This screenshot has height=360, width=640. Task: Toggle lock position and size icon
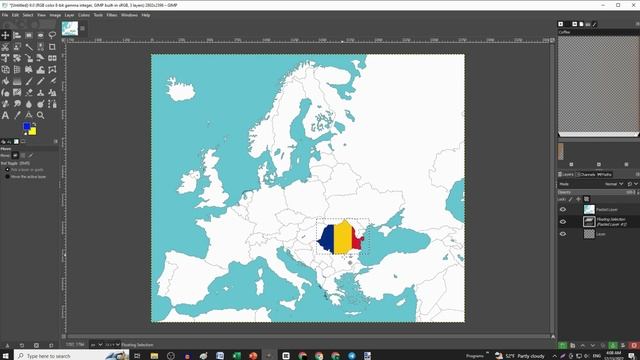(578, 199)
